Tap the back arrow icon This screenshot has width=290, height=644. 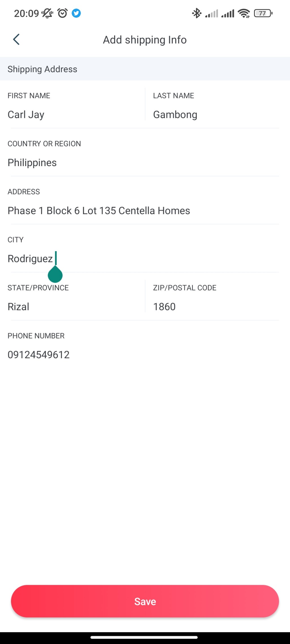coord(16,40)
